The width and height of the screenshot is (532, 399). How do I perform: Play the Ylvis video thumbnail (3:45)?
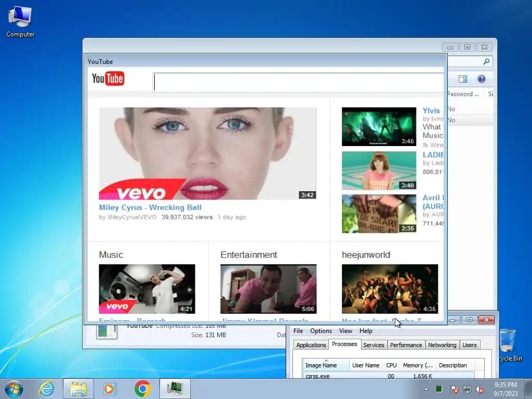(x=379, y=127)
